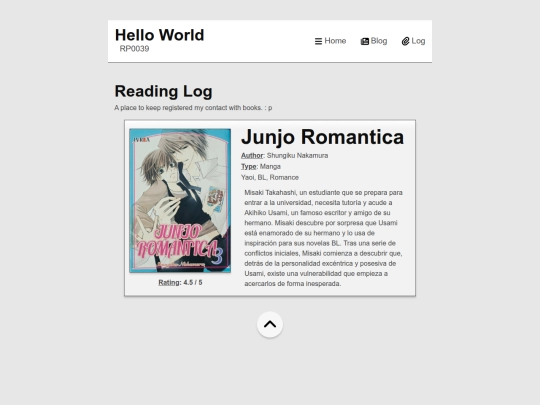Click the synopsis paragraph starting Misaki Takahashi
This screenshot has width=540, height=405.
pyautogui.click(x=324, y=238)
